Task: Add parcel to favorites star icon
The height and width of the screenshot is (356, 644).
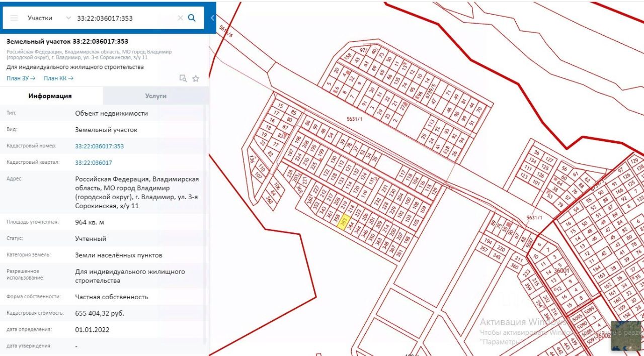Action: point(196,78)
